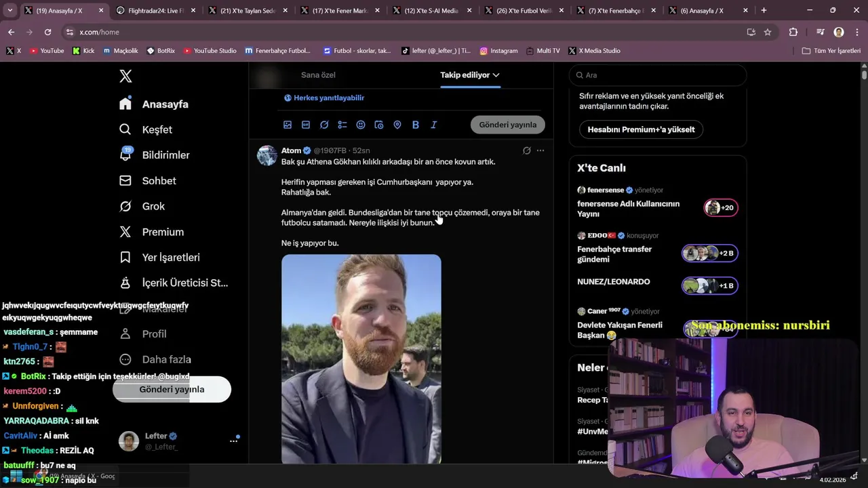The width and height of the screenshot is (868, 488).
Task: Open emoji picker in composer
Action: click(x=361, y=125)
